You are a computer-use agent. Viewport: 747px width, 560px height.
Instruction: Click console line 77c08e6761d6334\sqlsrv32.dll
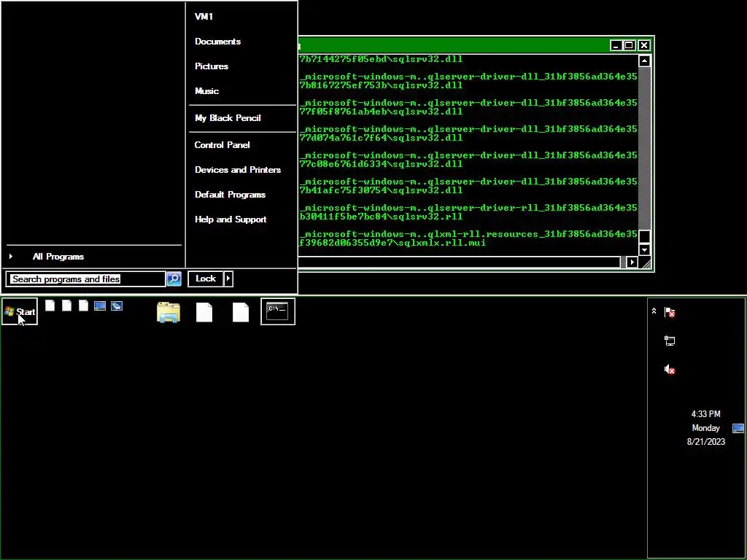point(381,164)
